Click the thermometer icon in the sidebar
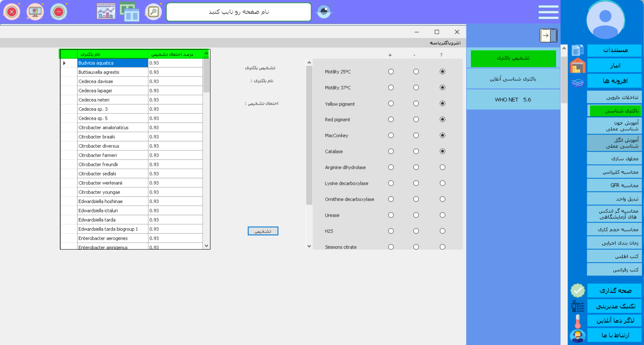The image size is (644, 345). click(x=577, y=321)
